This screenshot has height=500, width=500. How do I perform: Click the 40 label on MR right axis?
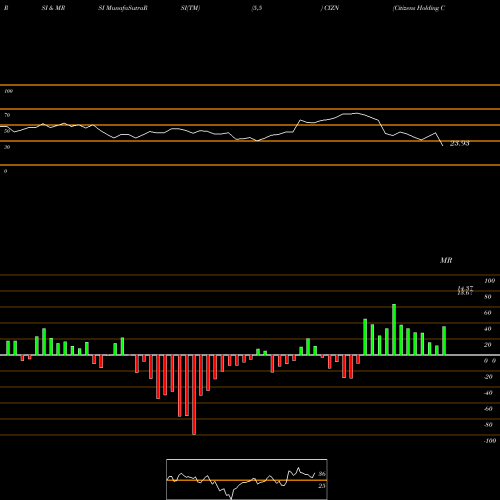pyautogui.click(x=488, y=329)
